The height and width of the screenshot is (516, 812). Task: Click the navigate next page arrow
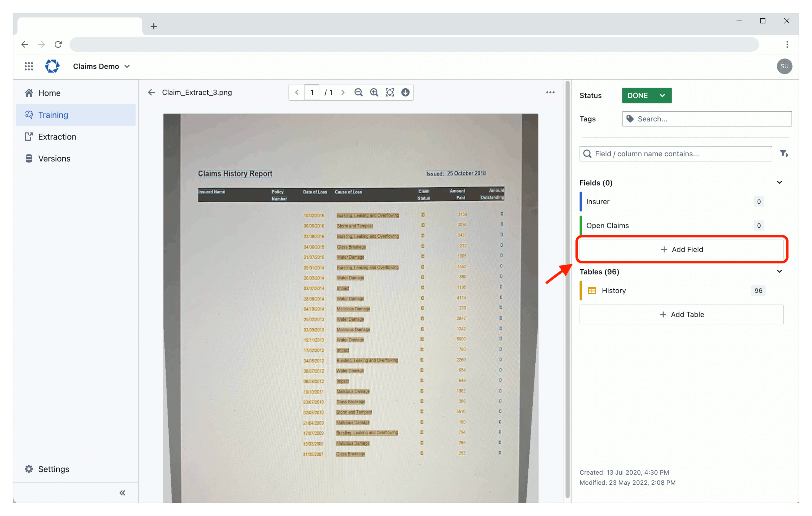point(344,93)
